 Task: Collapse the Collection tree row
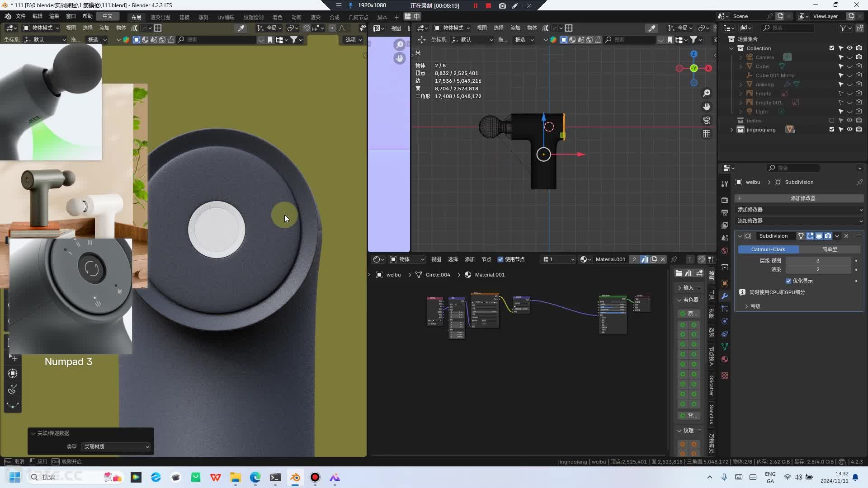pos(731,48)
